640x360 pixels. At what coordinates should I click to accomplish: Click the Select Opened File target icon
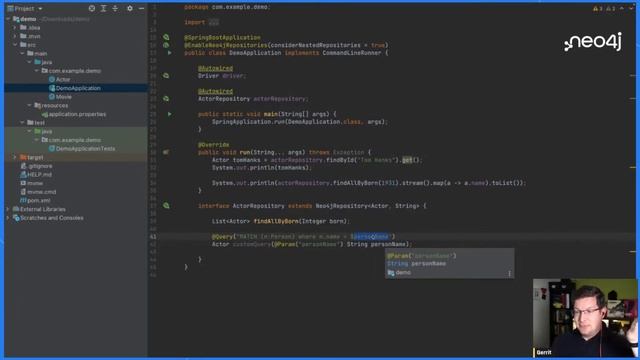[92, 8]
